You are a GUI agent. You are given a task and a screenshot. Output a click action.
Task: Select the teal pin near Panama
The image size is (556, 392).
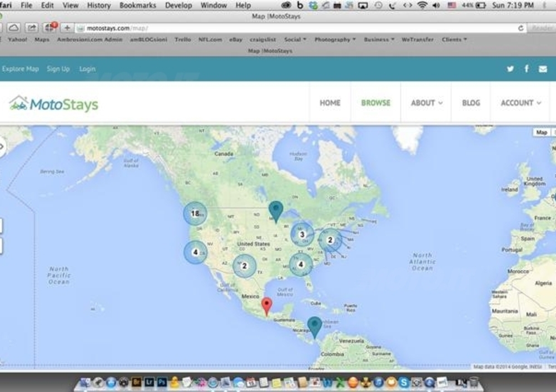(x=315, y=326)
